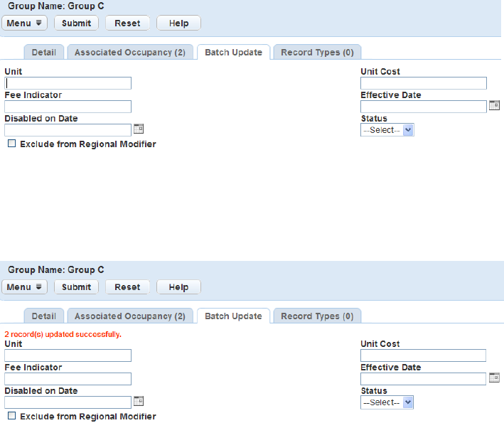
Task: Open Effective Date calendar in upper form
Action: [494, 105]
